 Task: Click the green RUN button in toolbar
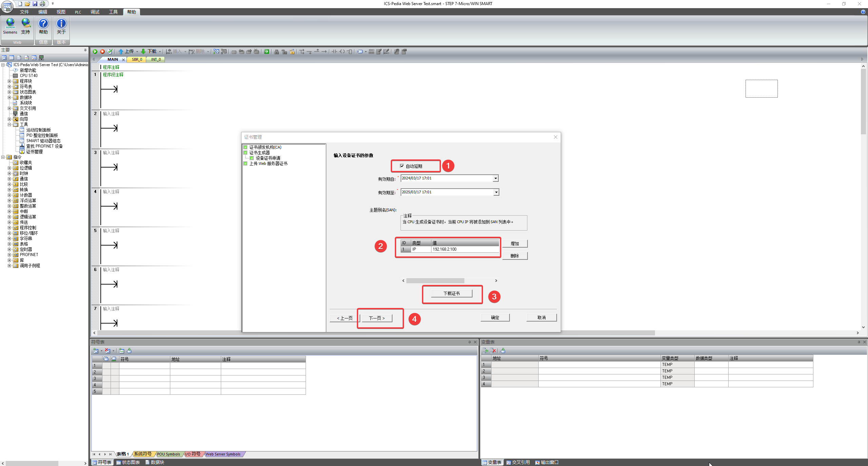click(x=95, y=52)
